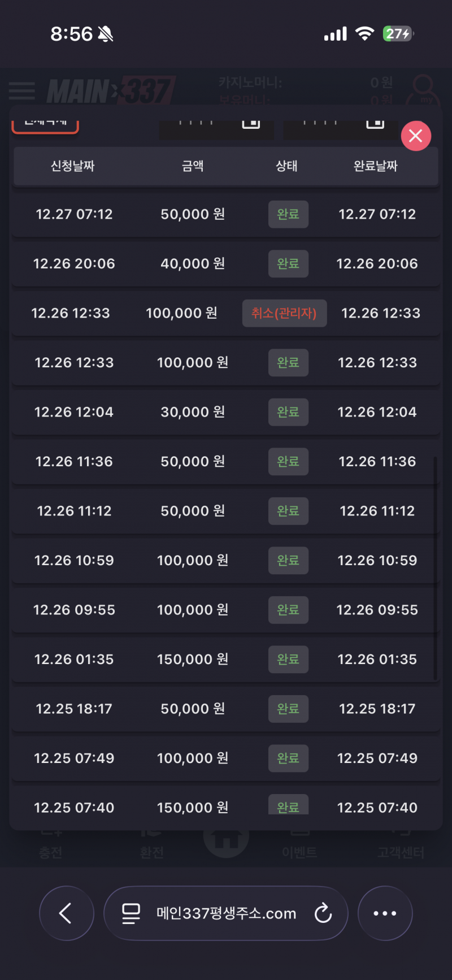
Task: Tap the page format icon in the address bar
Action: click(131, 913)
